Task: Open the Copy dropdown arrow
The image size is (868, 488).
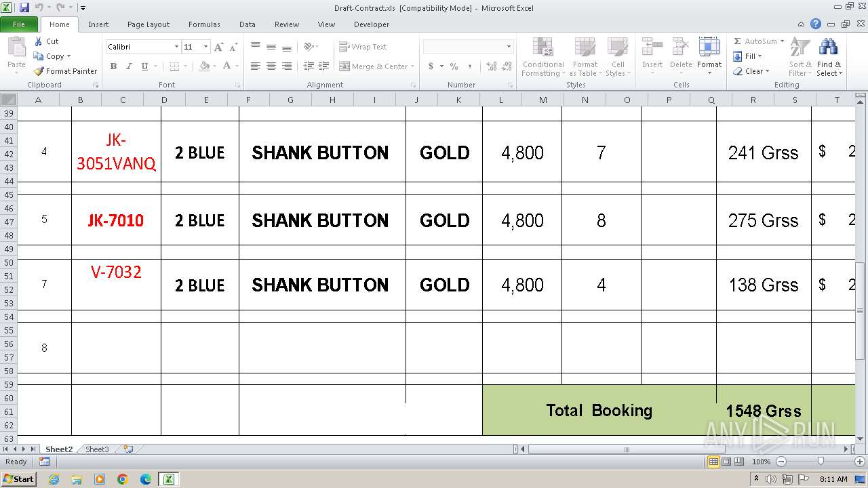Action: [x=68, y=56]
